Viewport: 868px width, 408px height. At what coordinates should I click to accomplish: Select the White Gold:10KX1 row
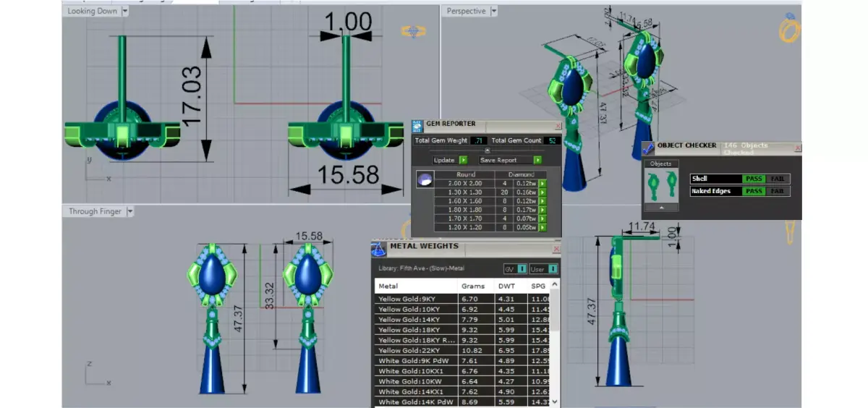[463, 370]
